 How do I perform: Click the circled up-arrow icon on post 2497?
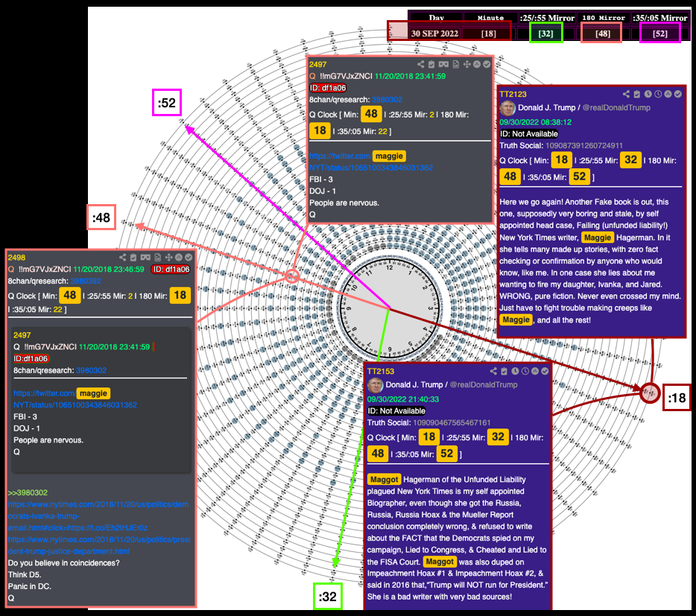pos(477,64)
